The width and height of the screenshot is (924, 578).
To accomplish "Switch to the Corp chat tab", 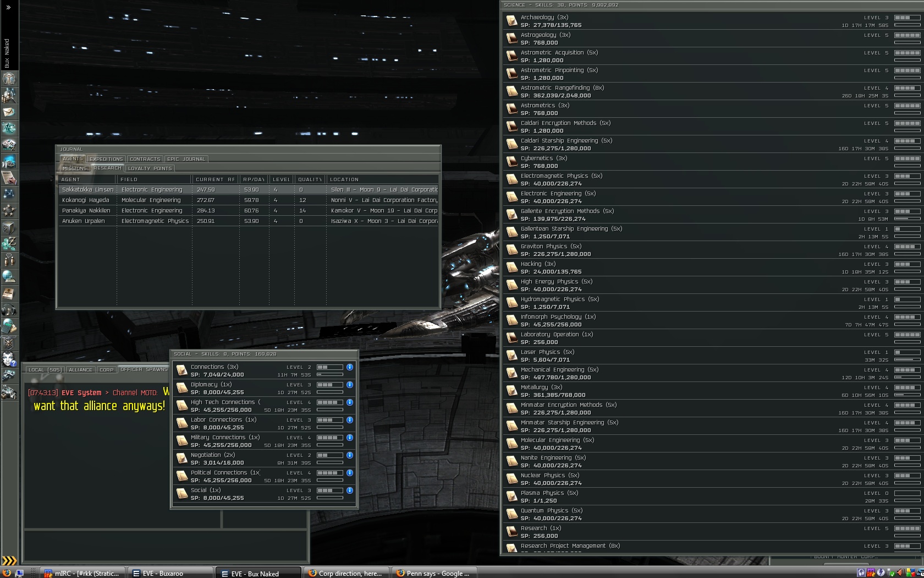I will pyautogui.click(x=107, y=370).
